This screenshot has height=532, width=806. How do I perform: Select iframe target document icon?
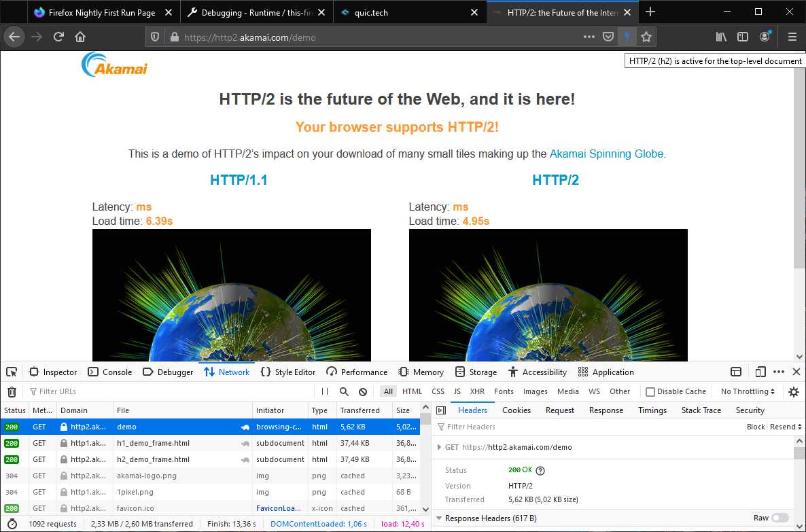point(736,372)
